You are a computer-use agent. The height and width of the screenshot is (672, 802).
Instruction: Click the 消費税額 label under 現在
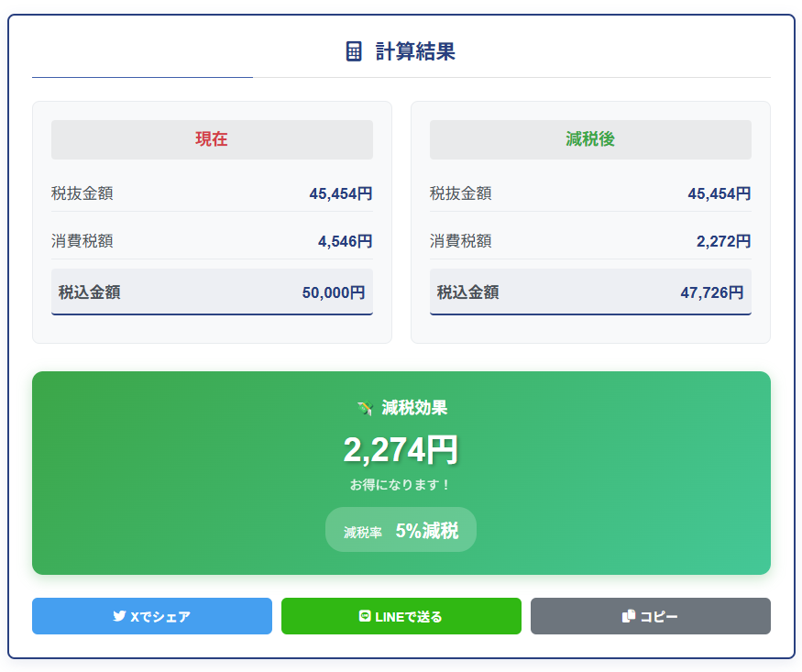[82, 241]
